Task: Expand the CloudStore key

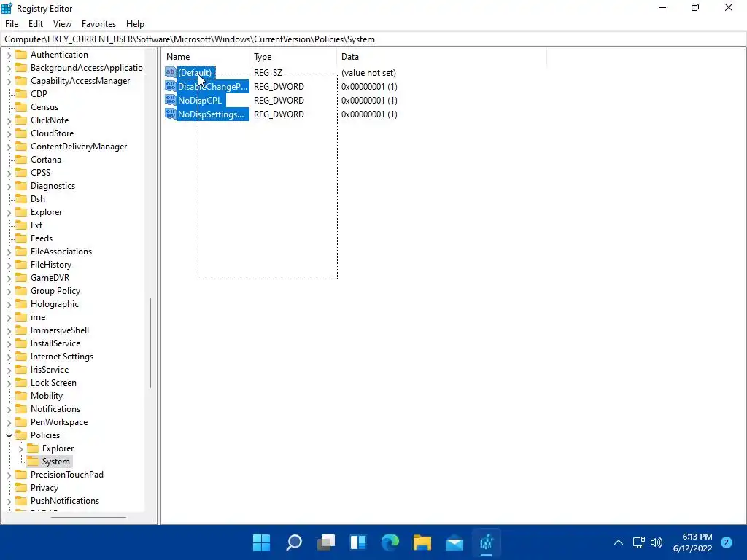Action: (x=9, y=133)
